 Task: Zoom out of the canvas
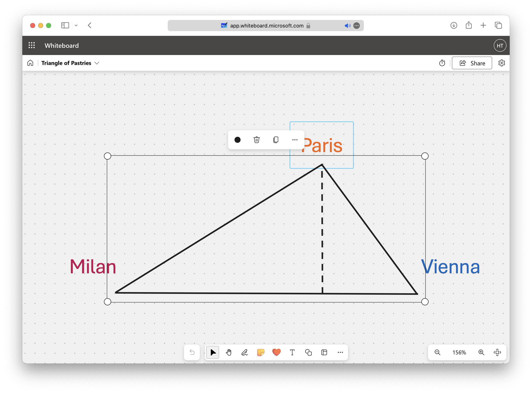[437, 352]
